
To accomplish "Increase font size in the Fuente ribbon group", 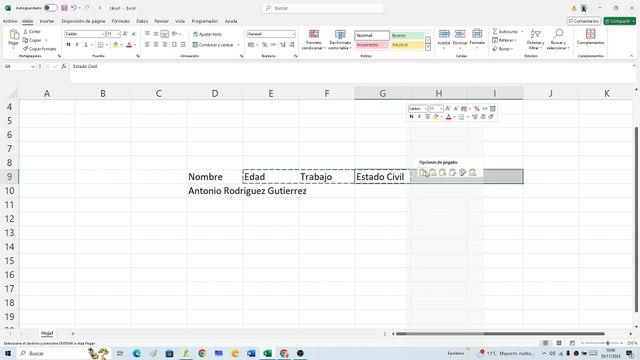I will point(125,34).
